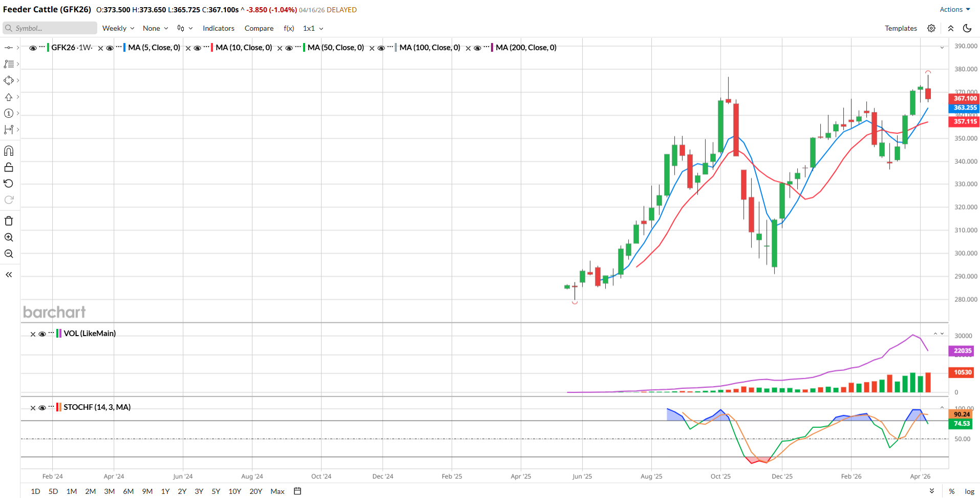Toggle VOL (LikeMain) visibility eye
This screenshot has width=980, height=498.
coord(42,334)
